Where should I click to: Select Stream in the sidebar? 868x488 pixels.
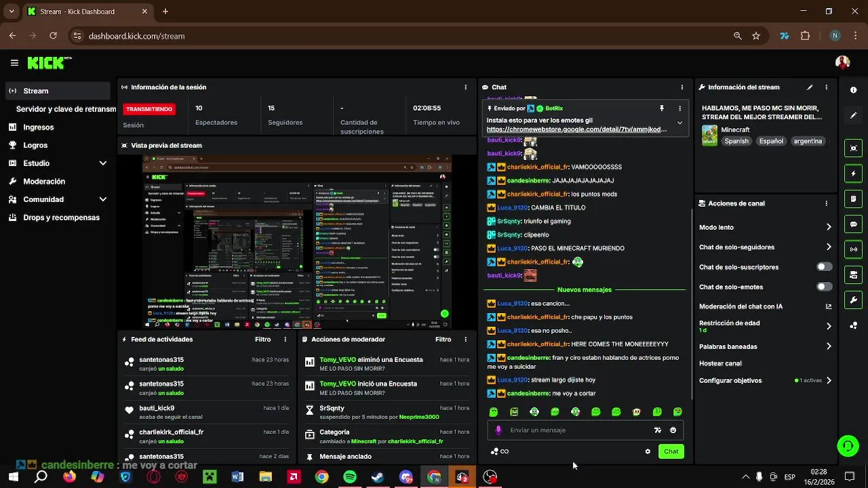[x=58, y=91]
